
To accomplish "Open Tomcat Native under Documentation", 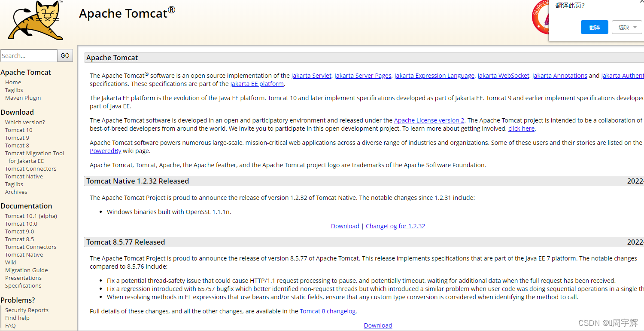I will coord(24,255).
